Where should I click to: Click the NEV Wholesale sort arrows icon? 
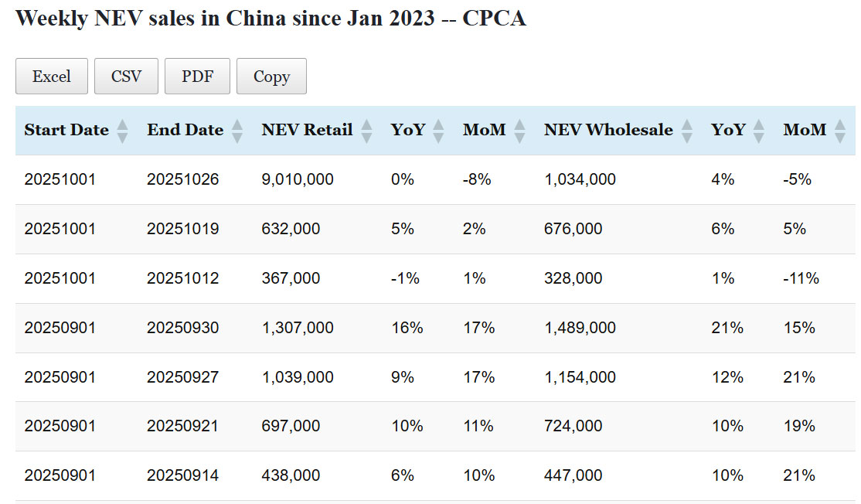(x=687, y=131)
